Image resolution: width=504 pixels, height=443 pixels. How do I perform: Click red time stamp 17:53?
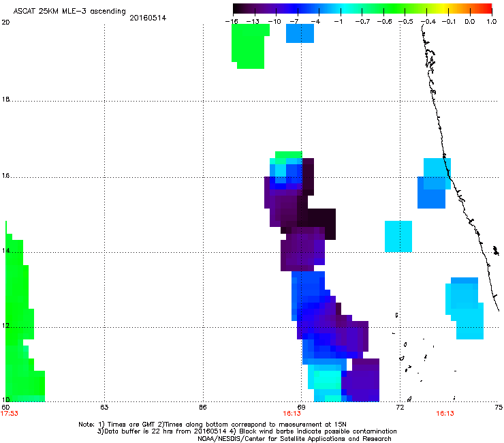pos(10,414)
